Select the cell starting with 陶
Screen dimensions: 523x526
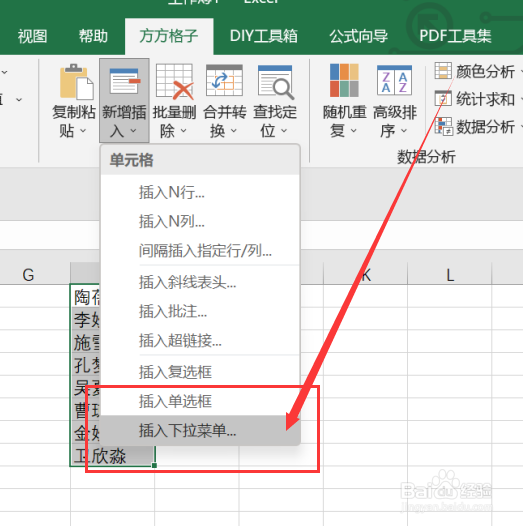[86, 296]
